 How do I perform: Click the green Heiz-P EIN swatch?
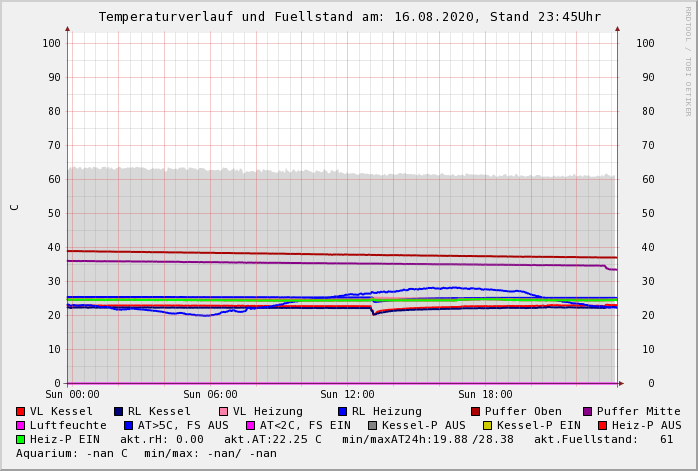click(x=20, y=440)
